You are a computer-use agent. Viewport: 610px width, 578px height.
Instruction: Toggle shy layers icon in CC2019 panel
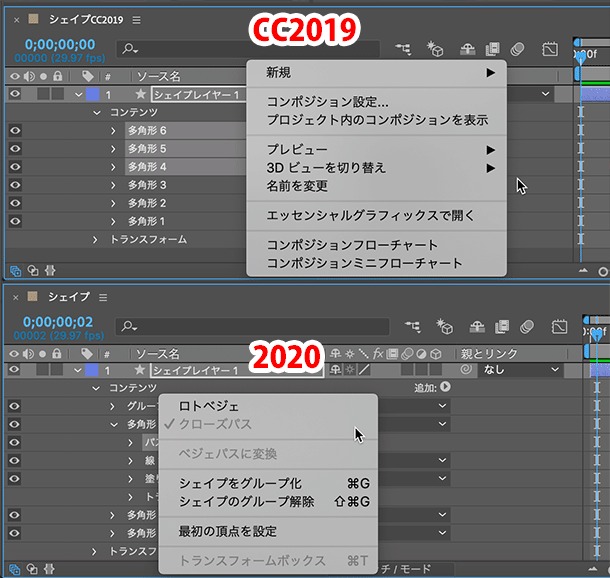click(x=467, y=49)
